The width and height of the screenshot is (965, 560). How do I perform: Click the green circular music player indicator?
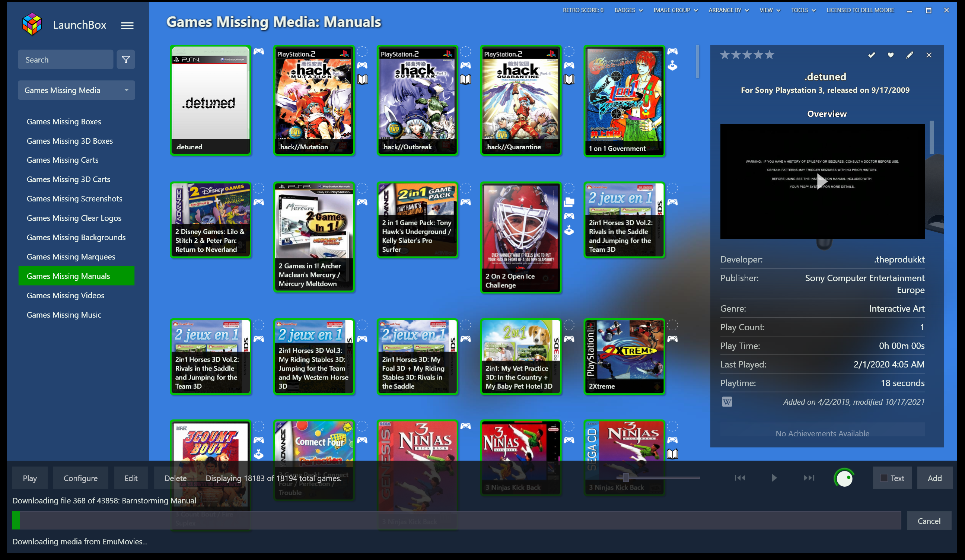(844, 478)
